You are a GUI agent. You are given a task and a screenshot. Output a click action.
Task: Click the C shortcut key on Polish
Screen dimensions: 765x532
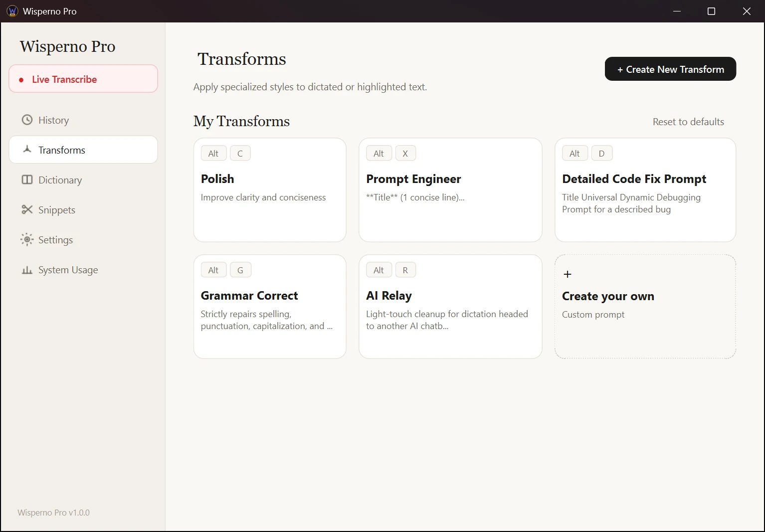point(240,153)
